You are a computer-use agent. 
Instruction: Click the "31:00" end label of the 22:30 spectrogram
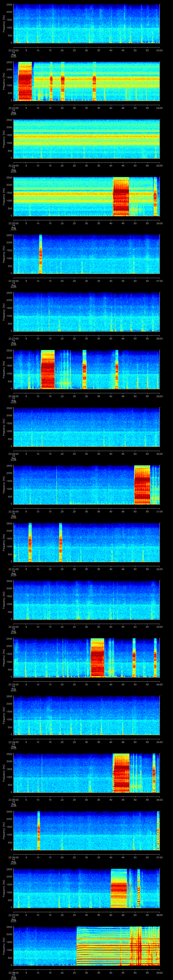(x=159, y=512)
